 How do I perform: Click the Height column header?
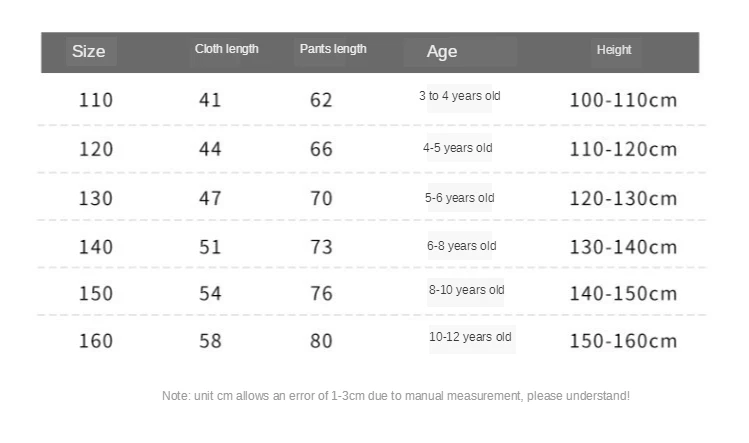click(x=614, y=50)
